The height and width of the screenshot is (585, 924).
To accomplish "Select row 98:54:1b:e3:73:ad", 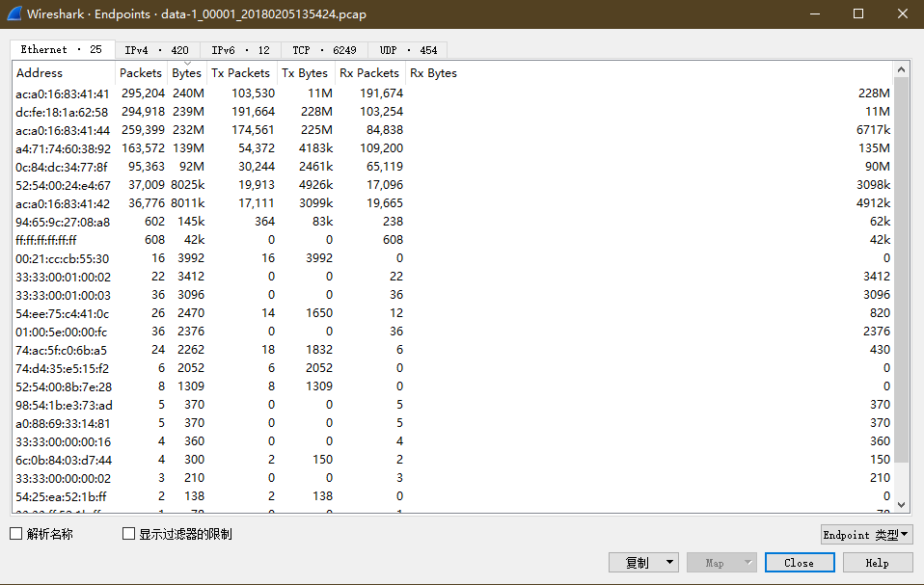I will [x=452, y=405].
